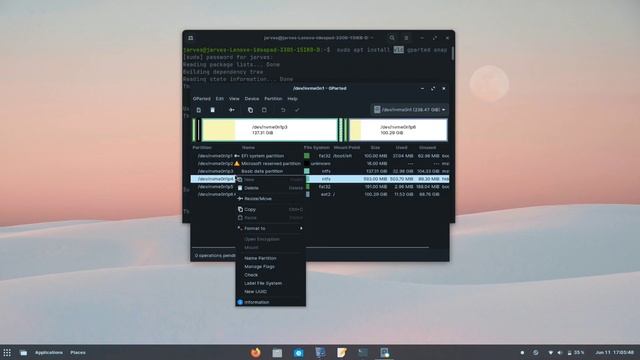640x360 pixels.
Task: Launch Firefox from the taskbar
Action: coord(256,352)
